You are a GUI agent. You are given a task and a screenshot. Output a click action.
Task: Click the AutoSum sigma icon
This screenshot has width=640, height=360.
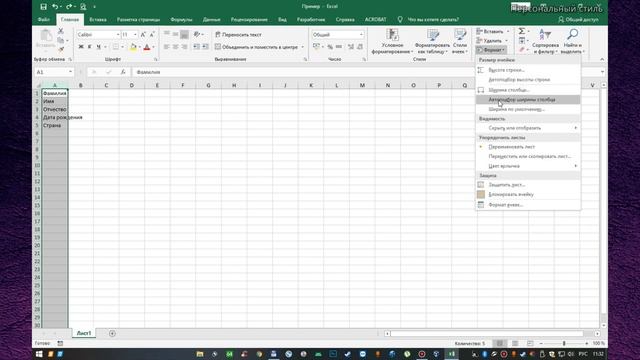click(x=522, y=31)
